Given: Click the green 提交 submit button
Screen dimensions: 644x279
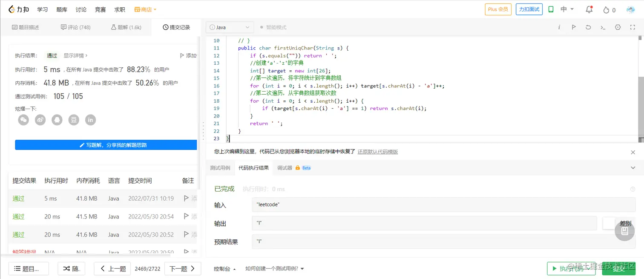Looking at the screenshot, I should coord(618,269).
